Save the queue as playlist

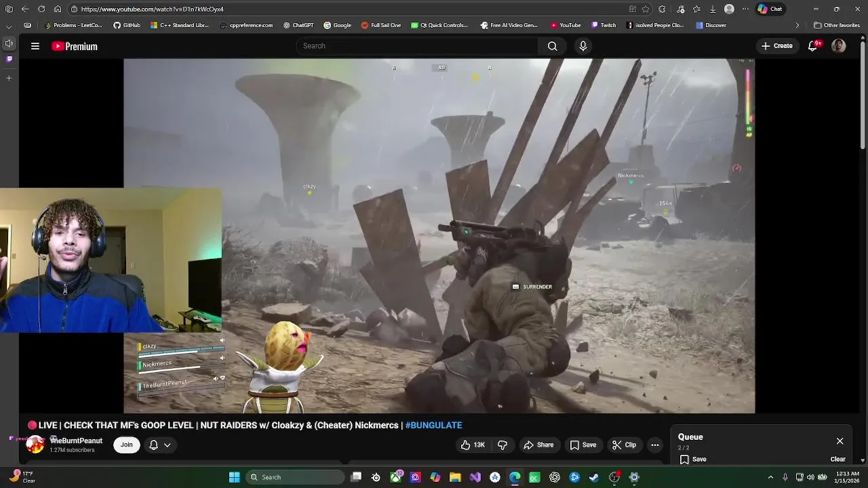(693, 459)
